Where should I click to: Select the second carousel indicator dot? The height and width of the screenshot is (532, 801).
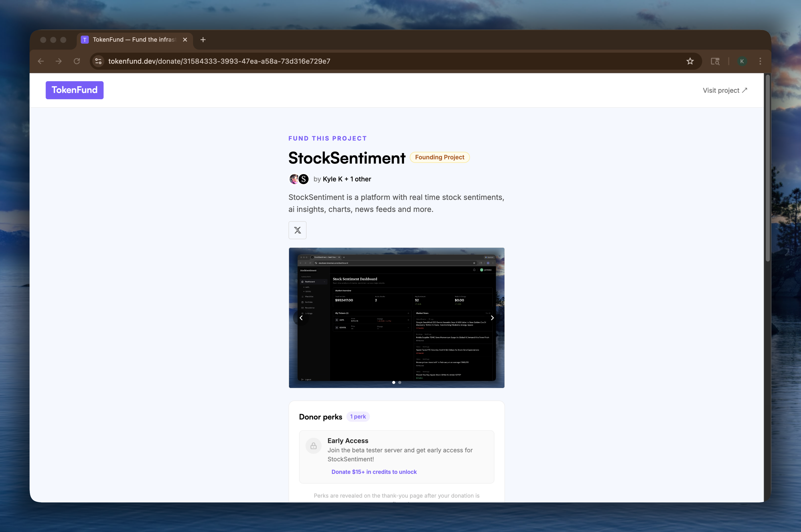400,382
